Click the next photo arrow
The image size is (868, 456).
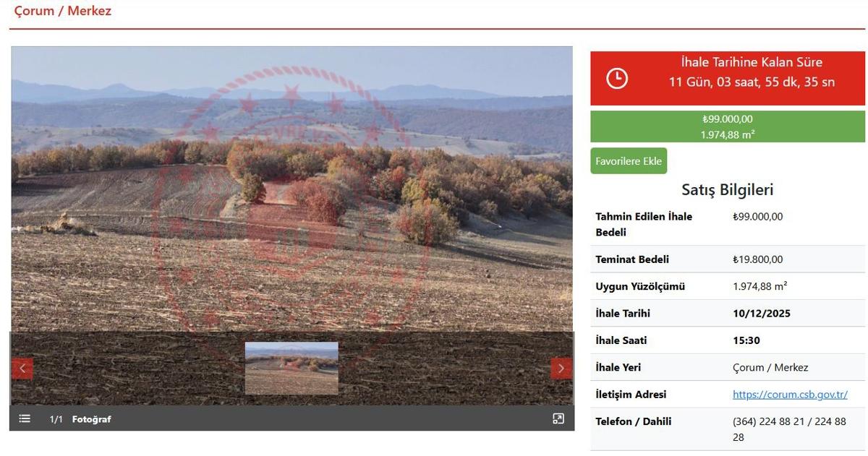(x=561, y=368)
